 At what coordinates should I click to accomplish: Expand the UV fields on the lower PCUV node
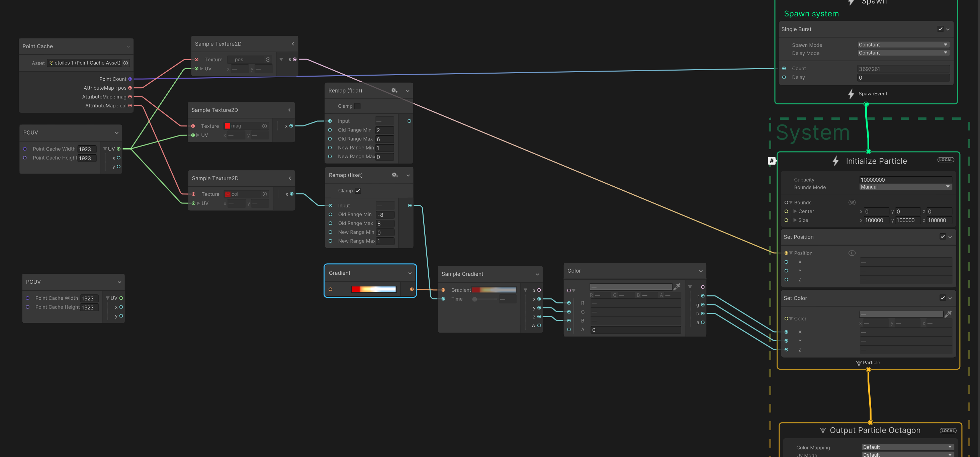(x=108, y=298)
